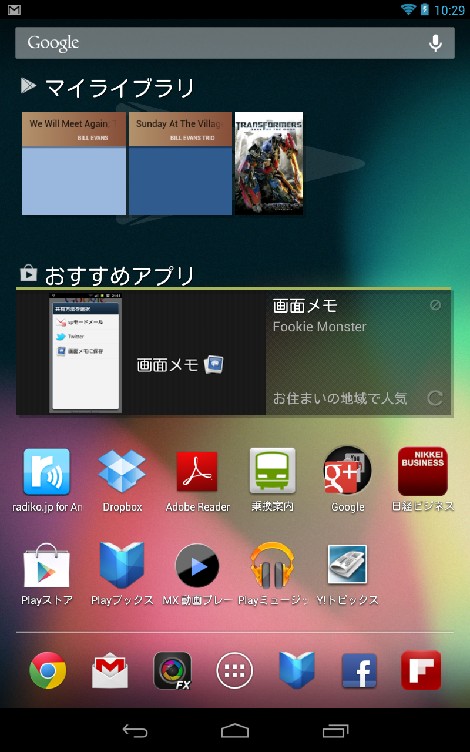Image resolution: width=470 pixels, height=752 pixels.
Task: Launch Facebook from the dock
Action: click(359, 670)
